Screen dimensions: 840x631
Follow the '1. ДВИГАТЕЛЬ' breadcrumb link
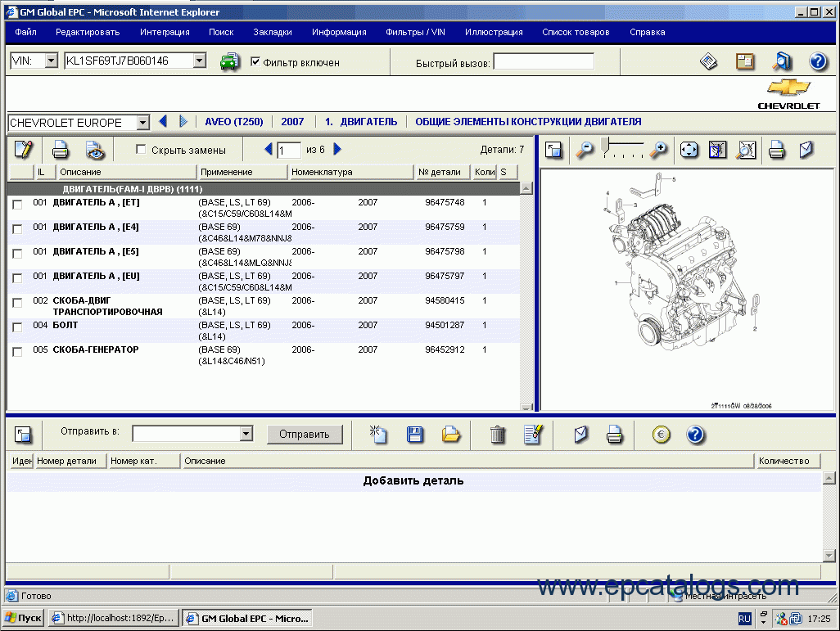pyautogui.click(x=361, y=122)
